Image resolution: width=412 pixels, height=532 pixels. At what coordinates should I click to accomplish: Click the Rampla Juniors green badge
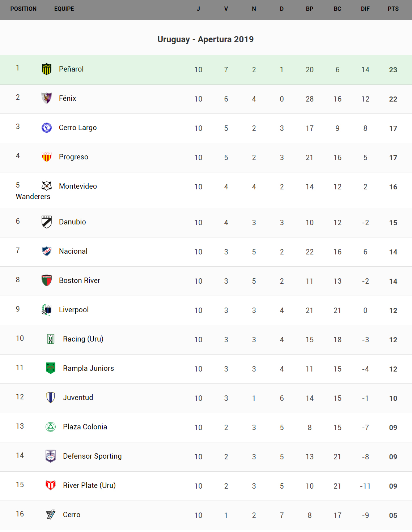pos(51,368)
